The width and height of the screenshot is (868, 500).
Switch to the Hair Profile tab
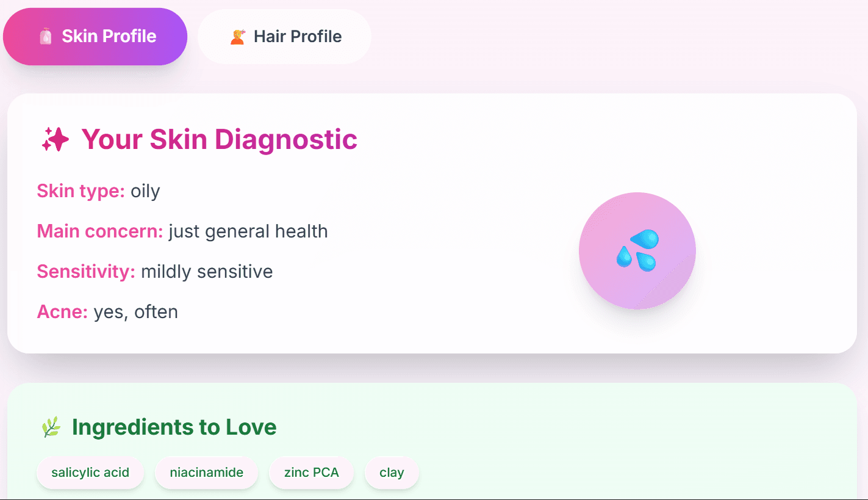point(284,36)
